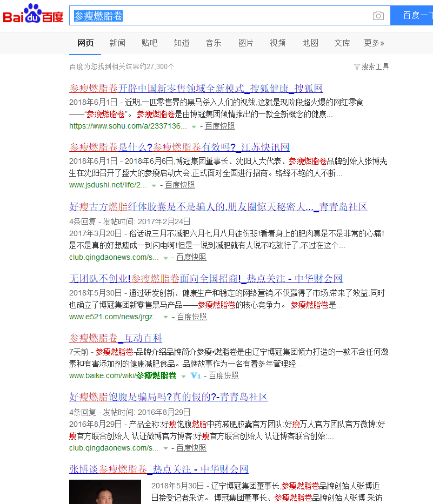The height and width of the screenshot is (504, 433).
Task: Click the sohu.com green URL
Action: coord(128,126)
